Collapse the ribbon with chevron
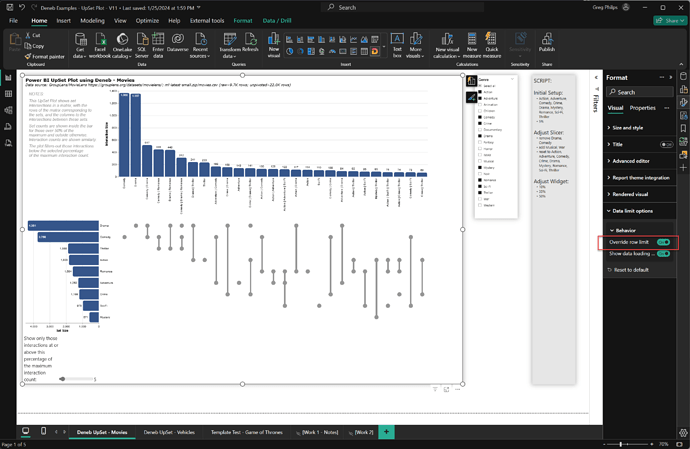Screen dimensions: 690x449 coord(682,64)
